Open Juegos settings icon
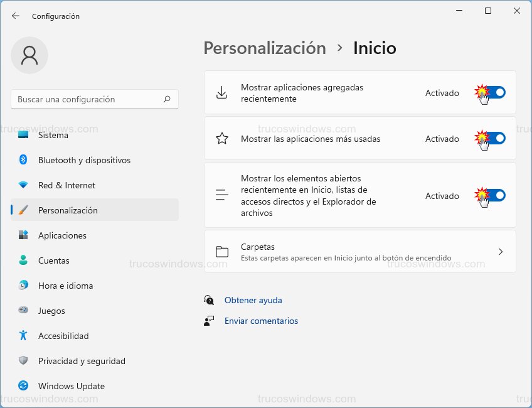This screenshot has width=532, height=408. click(x=24, y=311)
